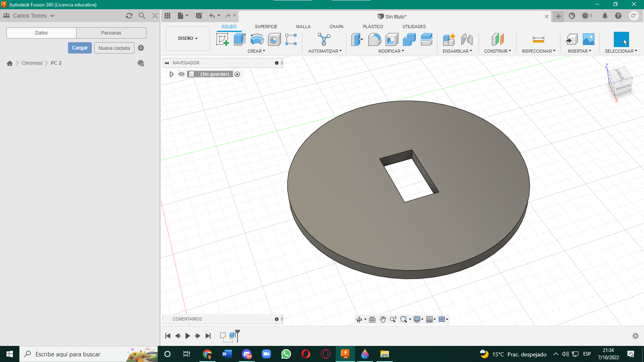
Task: Activate the component radio button in Navegador
Action: click(x=237, y=74)
